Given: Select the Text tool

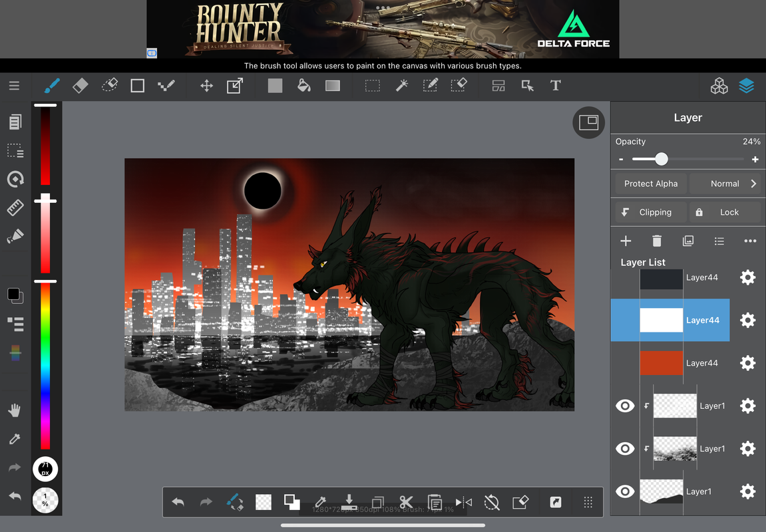Looking at the screenshot, I should [556, 86].
